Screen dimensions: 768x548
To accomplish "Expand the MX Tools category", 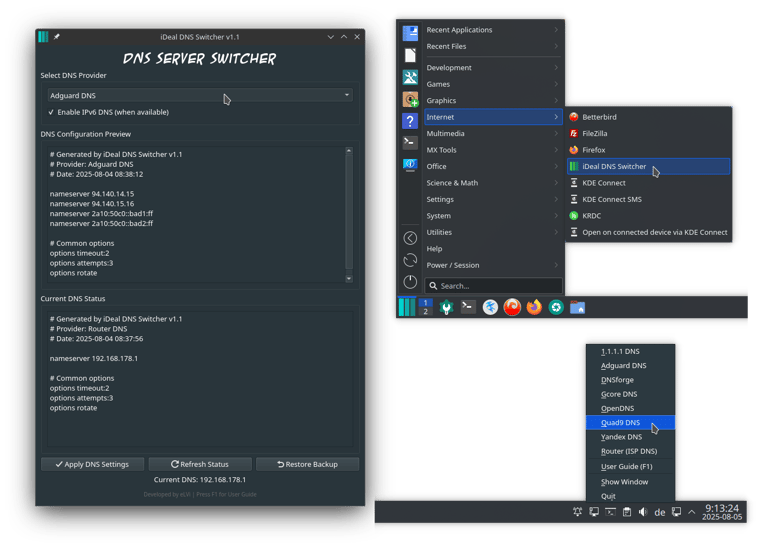I will point(493,150).
